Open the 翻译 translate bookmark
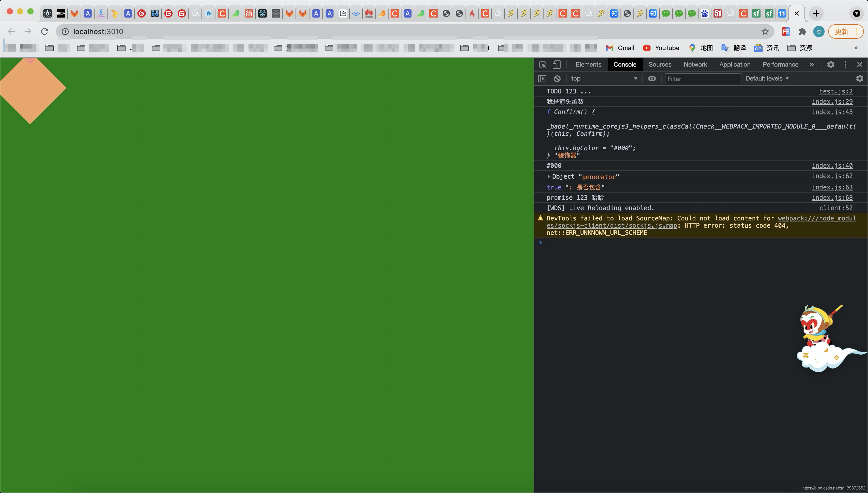This screenshot has height=493, width=868. click(x=733, y=48)
